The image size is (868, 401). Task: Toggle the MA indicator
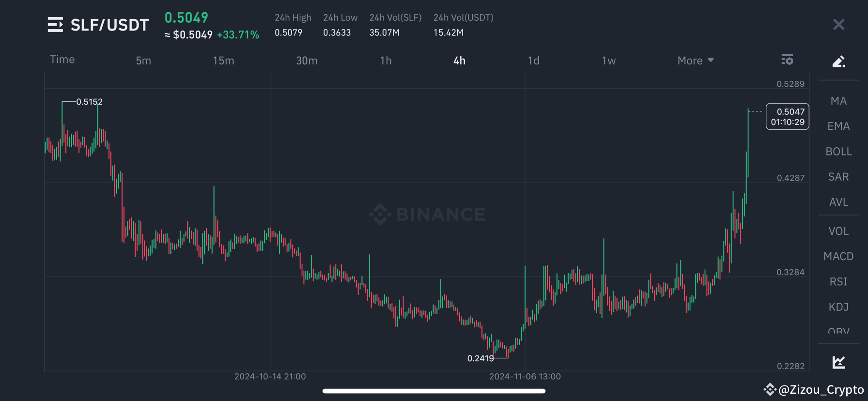coord(838,100)
